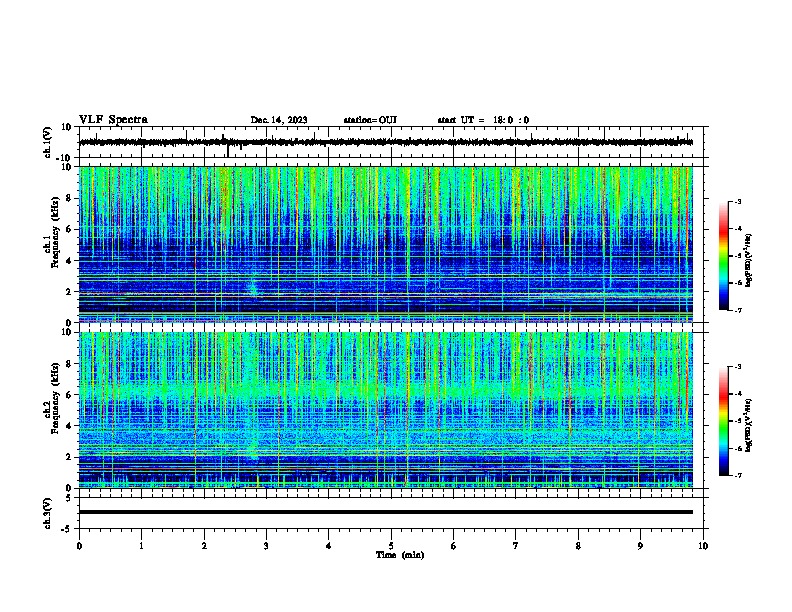The width and height of the screenshot is (792, 612).
Task: Select the "start UT = 18:0:0" text
Action: (x=483, y=120)
